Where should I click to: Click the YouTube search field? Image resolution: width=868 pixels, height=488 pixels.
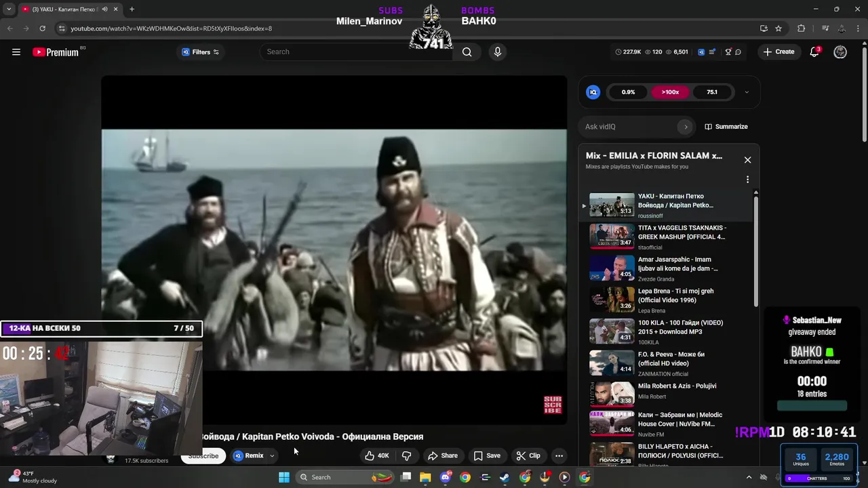click(356, 52)
